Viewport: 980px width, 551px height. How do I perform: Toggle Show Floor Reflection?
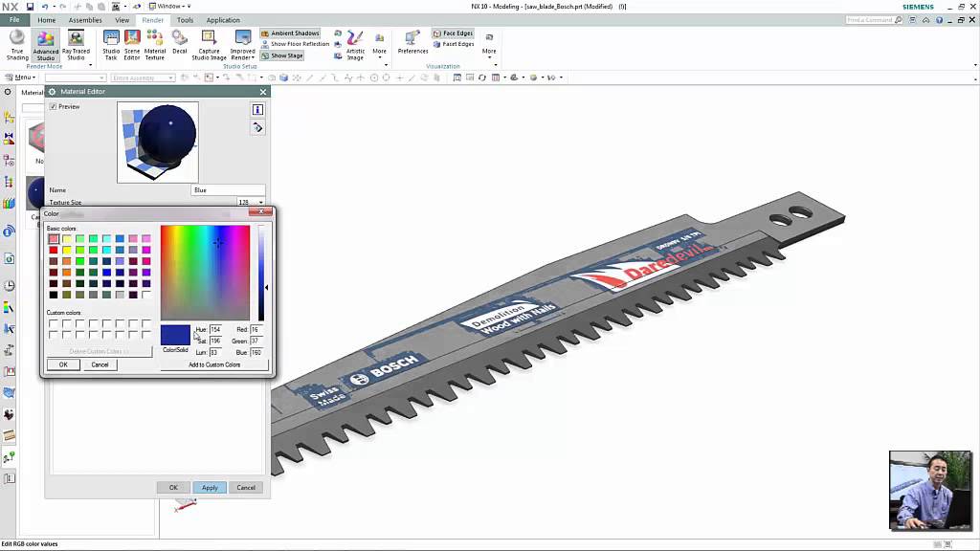[x=295, y=44]
